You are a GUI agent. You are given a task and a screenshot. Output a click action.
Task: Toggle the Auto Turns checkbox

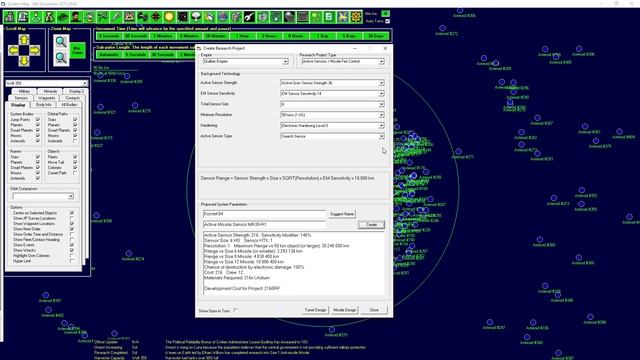tap(387, 21)
